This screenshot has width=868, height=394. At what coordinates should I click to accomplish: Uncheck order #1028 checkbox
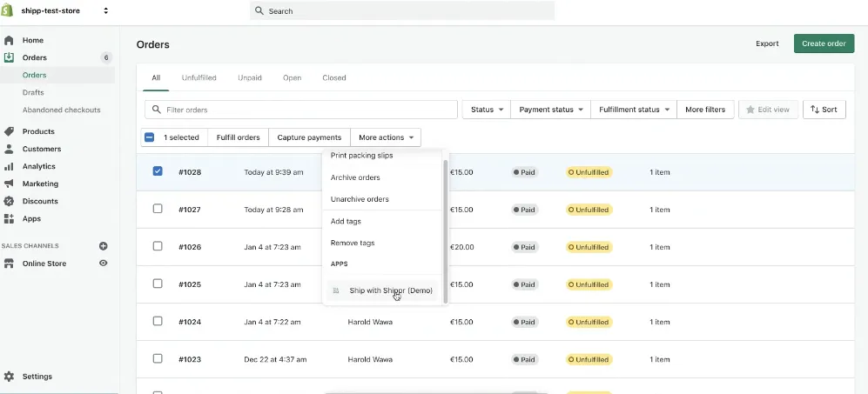click(x=158, y=171)
